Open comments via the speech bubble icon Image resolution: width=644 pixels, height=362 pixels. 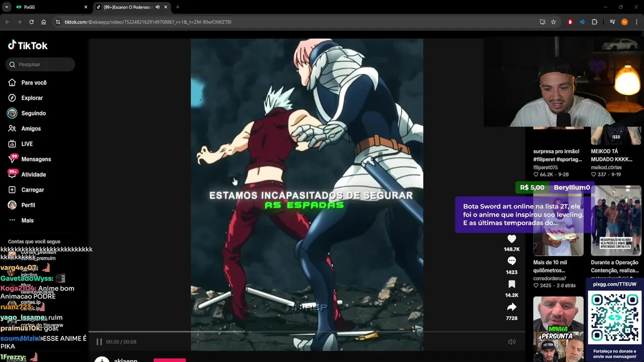(x=512, y=261)
